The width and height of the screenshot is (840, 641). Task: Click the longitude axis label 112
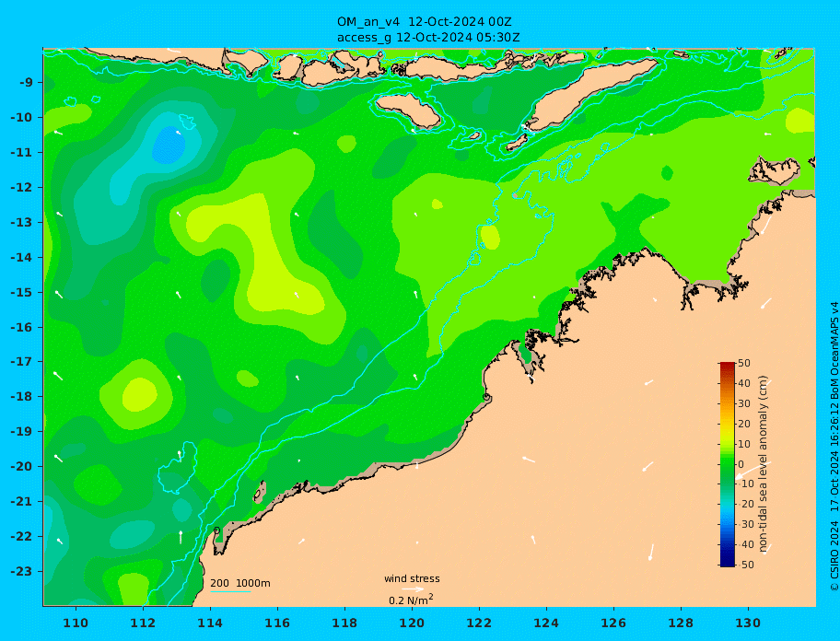coord(143,624)
